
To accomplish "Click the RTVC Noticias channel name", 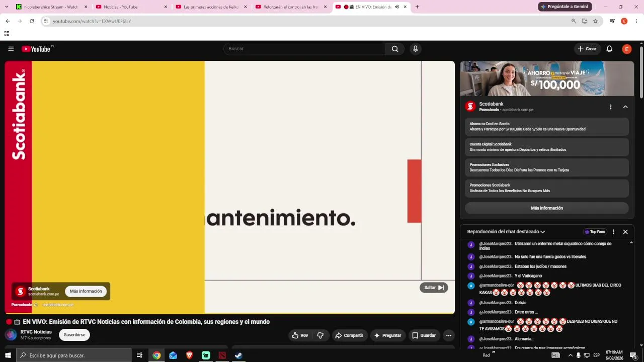I will click(36, 332).
